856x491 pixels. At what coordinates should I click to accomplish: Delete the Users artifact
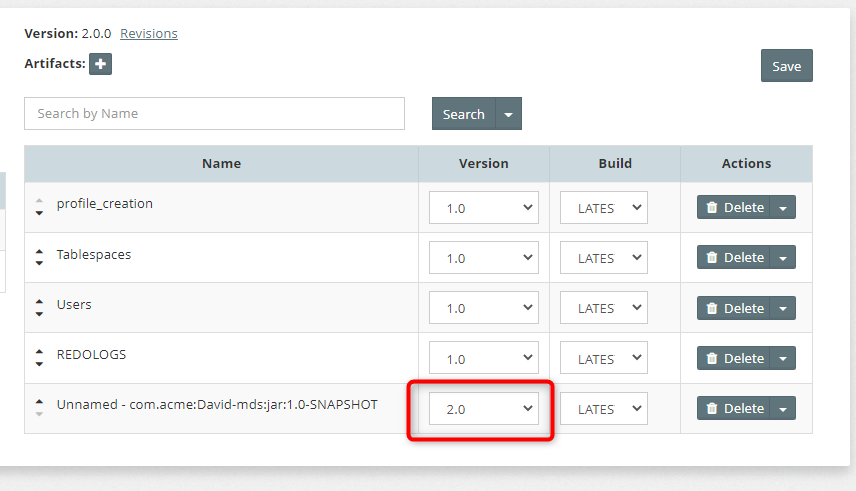tap(734, 309)
